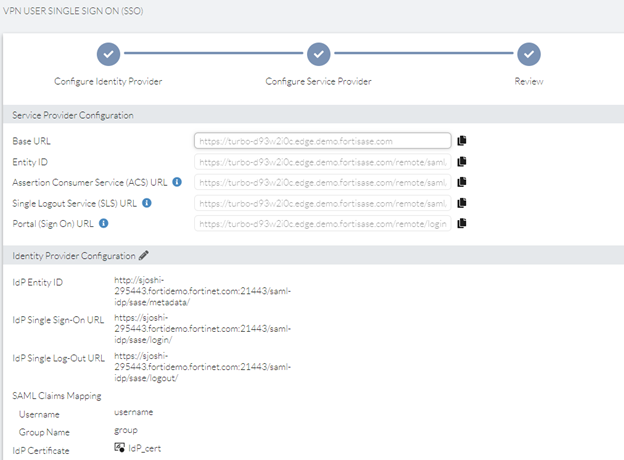Image resolution: width=624 pixels, height=460 pixels.
Task: Click the VPN User Single Sign On title
Action: 73,11
